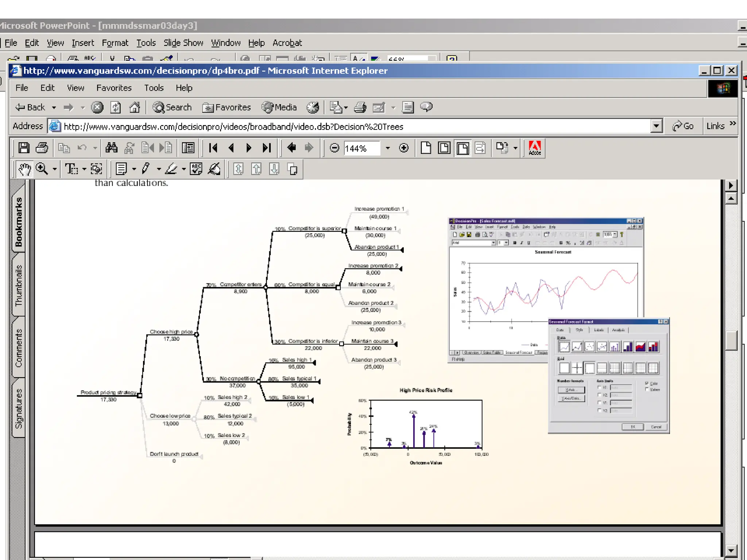Open the Favorites menu
Viewport: 747px width, 560px height.
[x=114, y=88]
